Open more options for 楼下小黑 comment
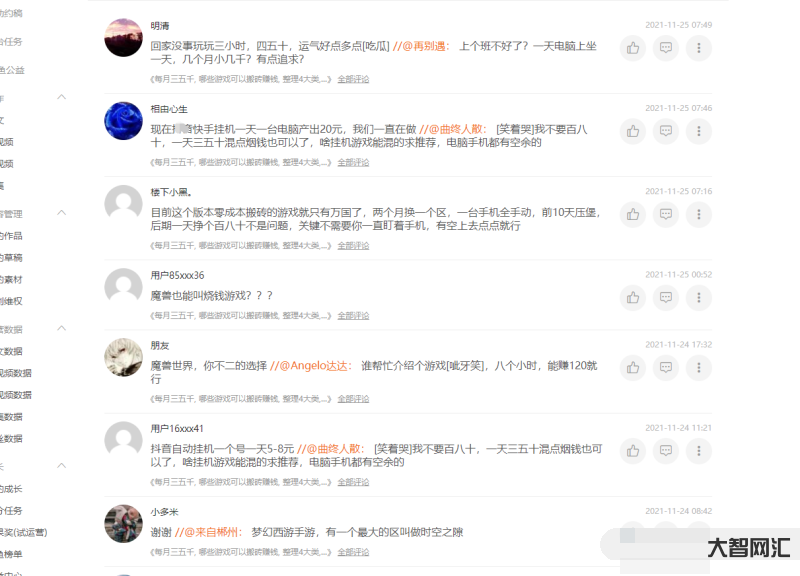The height and width of the screenshot is (576, 800). [x=699, y=214]
